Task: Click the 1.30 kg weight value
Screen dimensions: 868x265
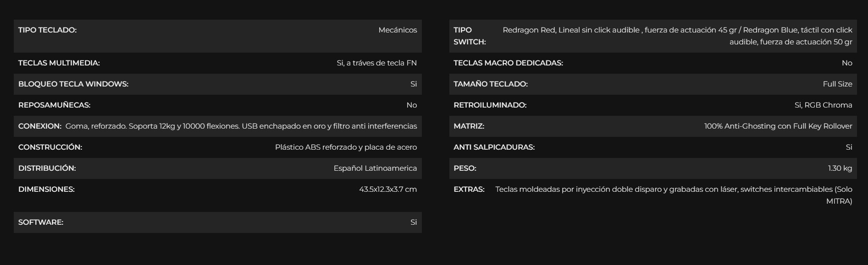Action: pyautogui.click(x=840, y=168)
